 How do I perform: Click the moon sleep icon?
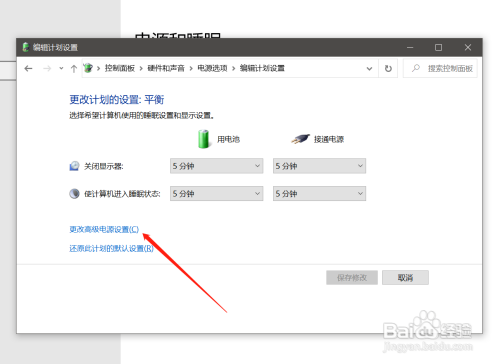tap(74, 194)
